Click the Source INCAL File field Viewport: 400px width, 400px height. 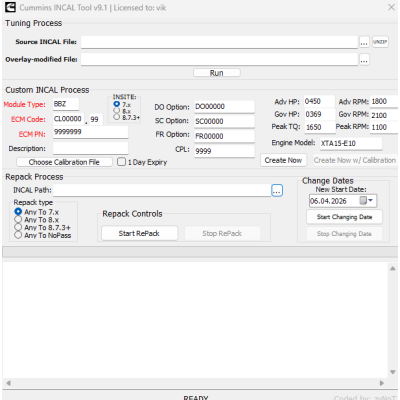(219, 42)
